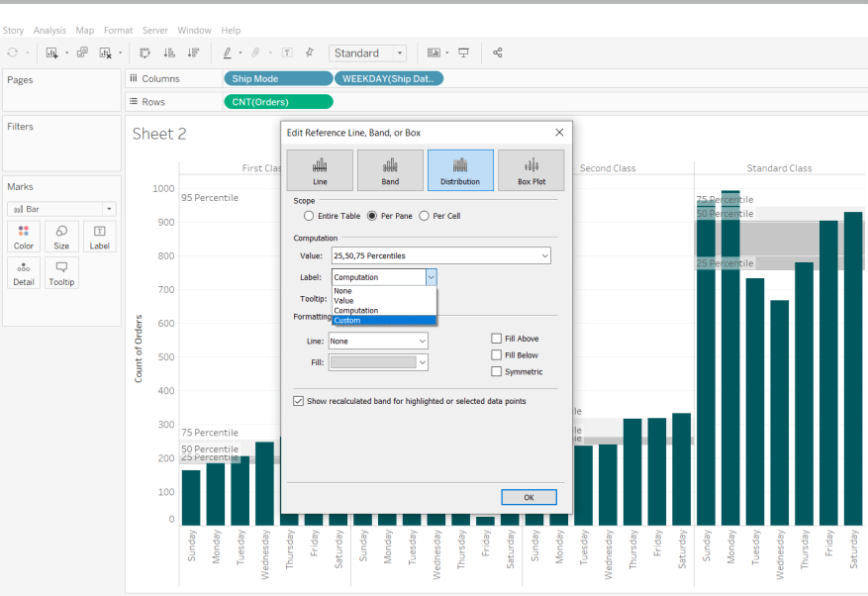
Task: Click the WEEKDAY(Ship Date) pill in Columns
Action: pyautogui.click(x=389, y=78)
